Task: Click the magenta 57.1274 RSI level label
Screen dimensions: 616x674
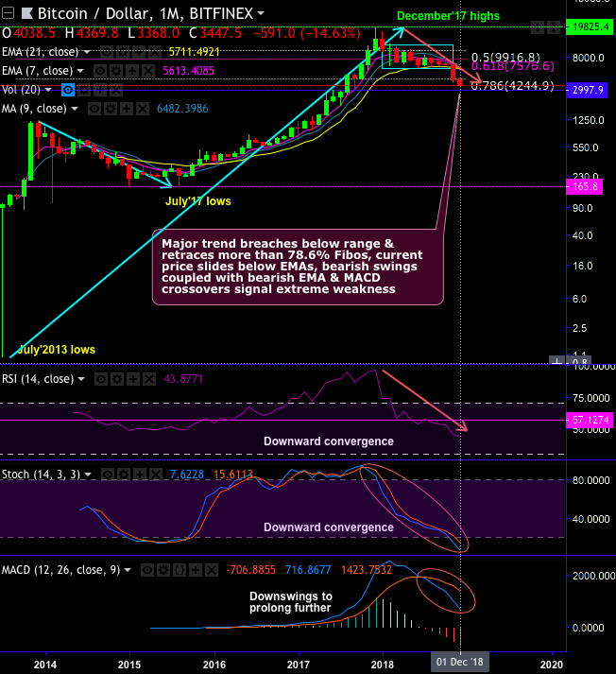Action: tap(590, 420)
